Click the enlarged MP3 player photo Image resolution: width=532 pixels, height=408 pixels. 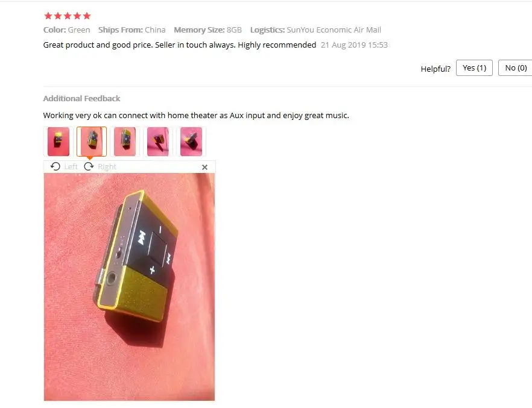pos(129,287)
